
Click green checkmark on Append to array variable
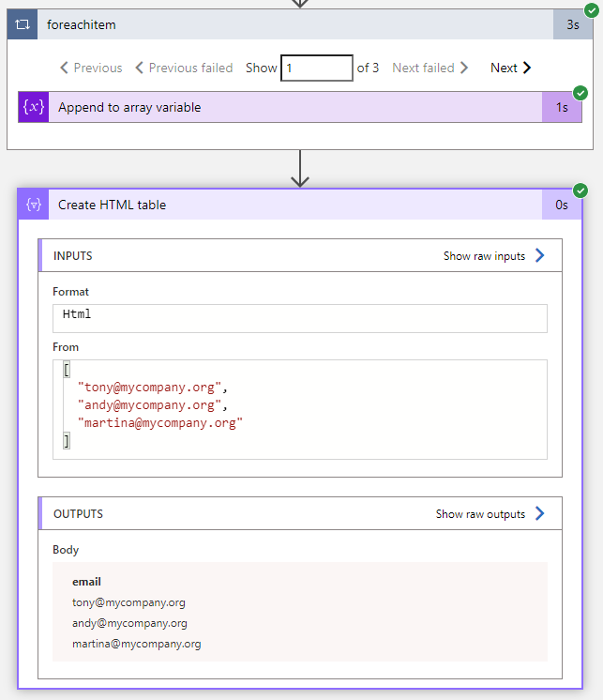(580, 93)
